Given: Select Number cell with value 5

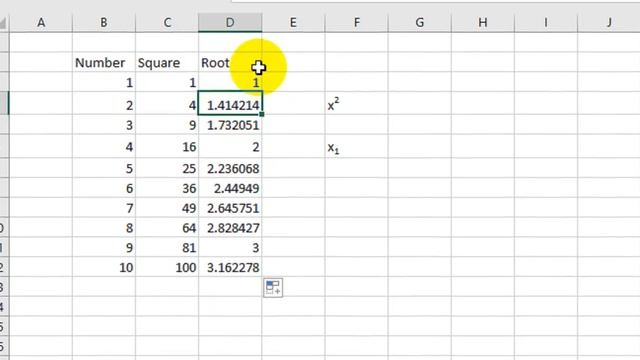Looking at the screenshot, I should pos(104,168).
